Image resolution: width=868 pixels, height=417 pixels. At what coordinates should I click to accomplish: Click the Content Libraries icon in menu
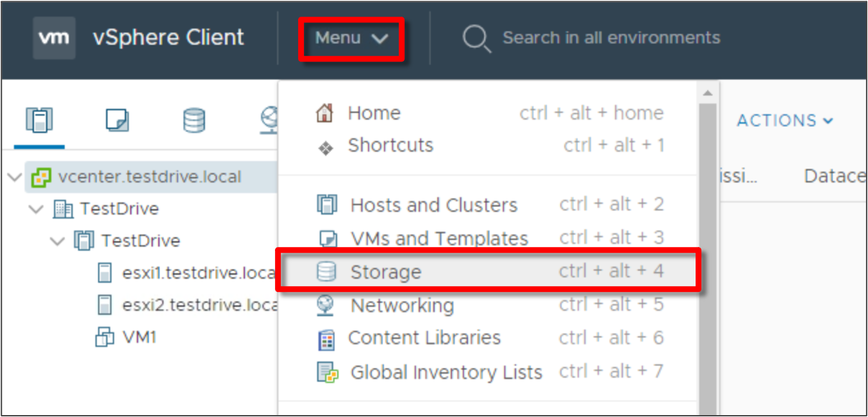pos(326,339)
